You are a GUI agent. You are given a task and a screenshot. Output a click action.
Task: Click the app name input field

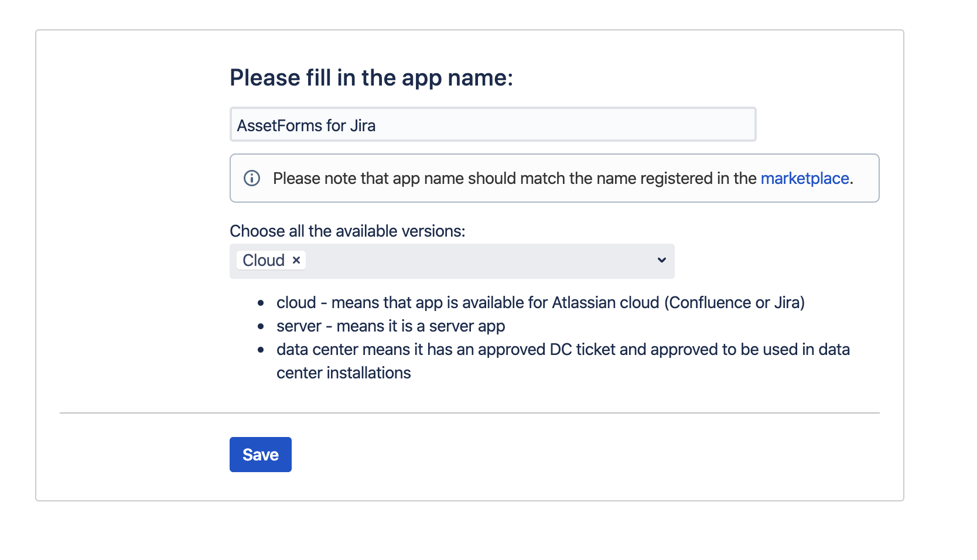pos(493,124)
